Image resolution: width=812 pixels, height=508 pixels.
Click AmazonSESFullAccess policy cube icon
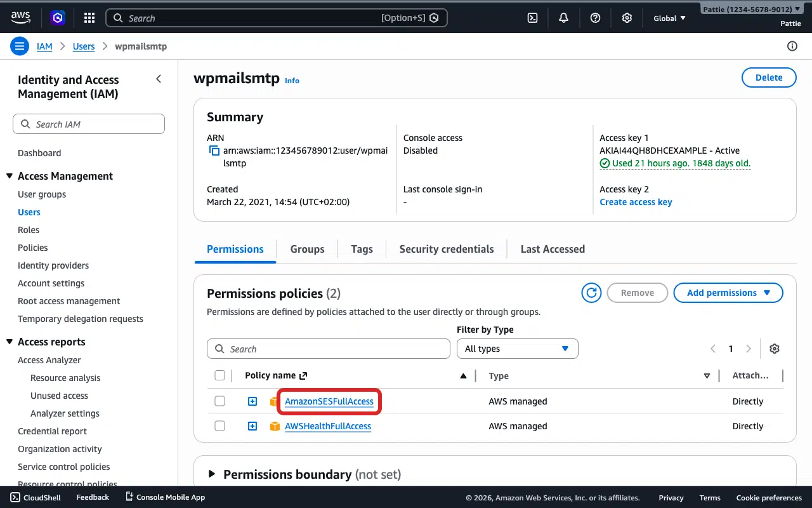pyautogui.click(x=275, y=401)
